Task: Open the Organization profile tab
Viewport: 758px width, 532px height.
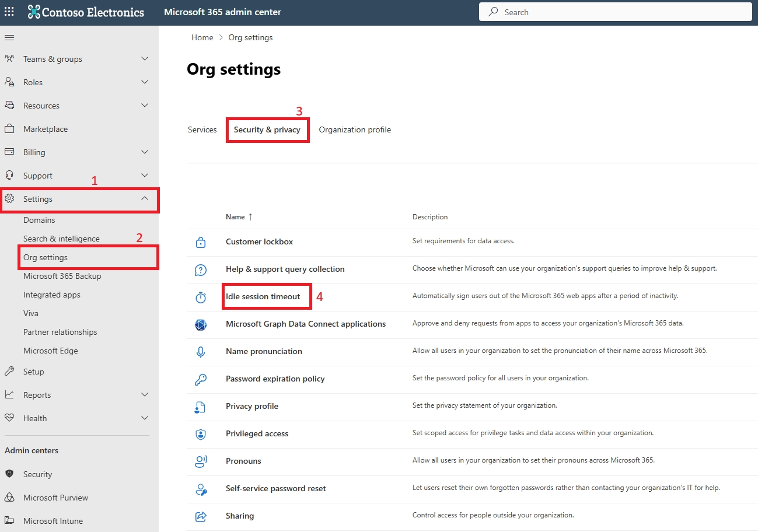Action: (355, 129)
